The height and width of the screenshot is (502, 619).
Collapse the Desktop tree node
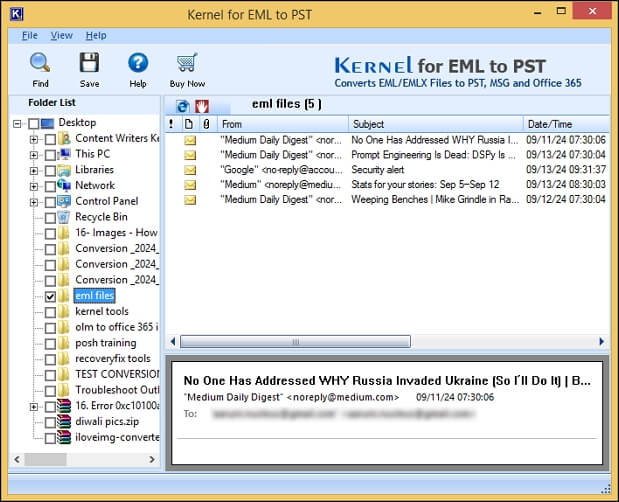tap(17, 124)
